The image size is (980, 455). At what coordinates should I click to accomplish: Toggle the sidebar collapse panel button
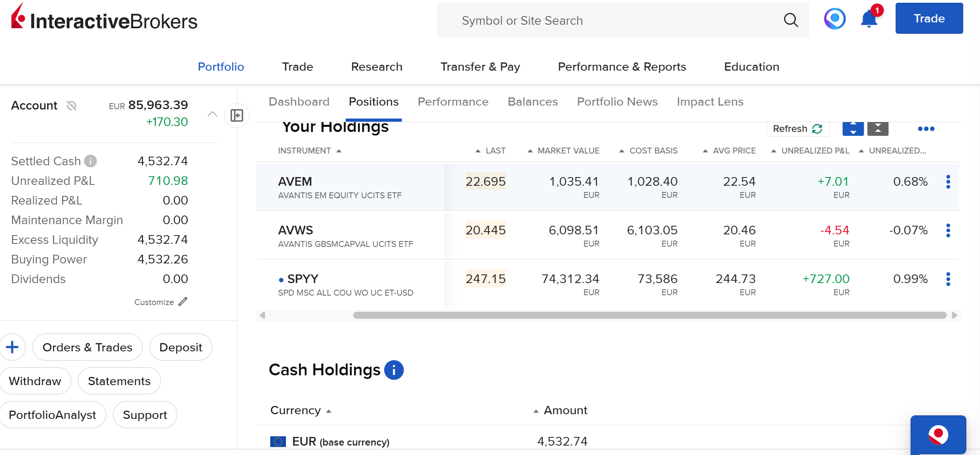click(x=237, y=115)
